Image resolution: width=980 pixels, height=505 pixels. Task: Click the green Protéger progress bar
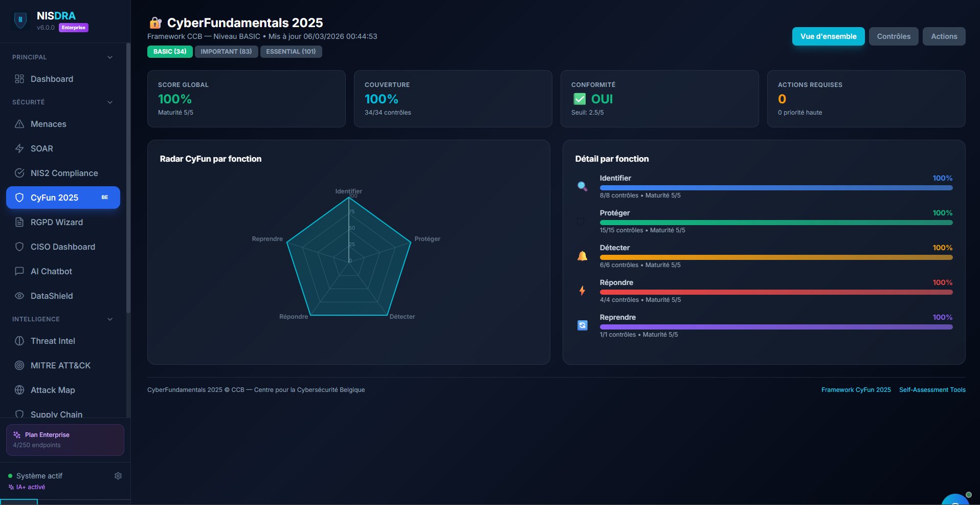(776, 223)
